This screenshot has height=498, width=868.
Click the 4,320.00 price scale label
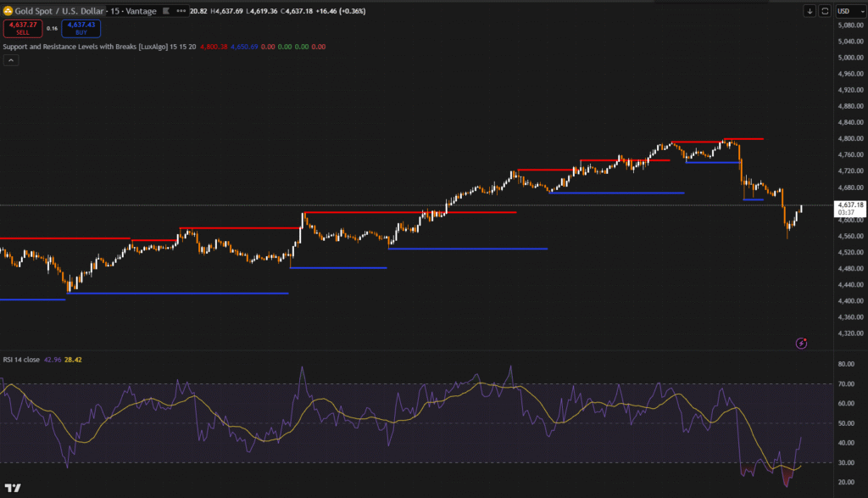[x=851, y=333]
